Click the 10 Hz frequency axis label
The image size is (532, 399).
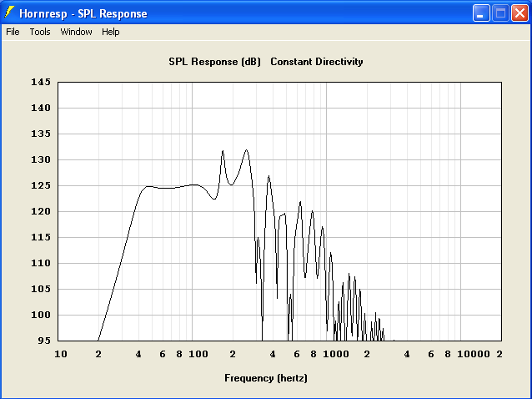click(61, 354)
